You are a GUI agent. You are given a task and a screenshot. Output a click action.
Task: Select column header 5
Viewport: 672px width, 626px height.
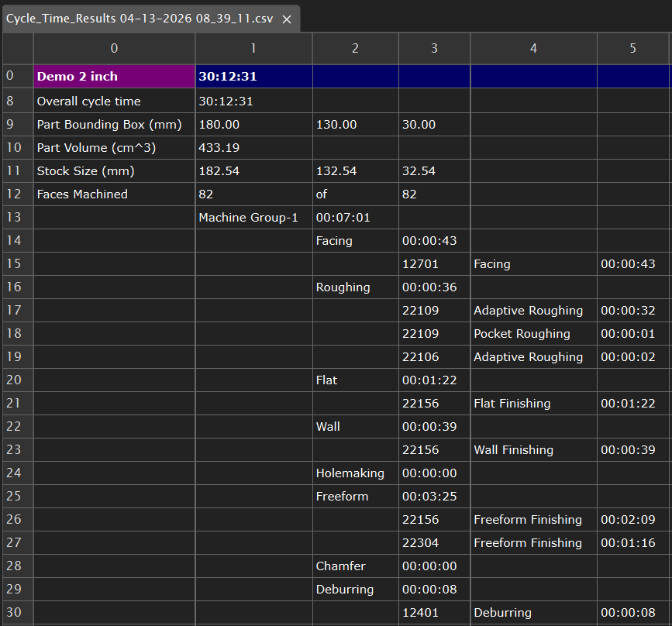[x=632, y=48]
